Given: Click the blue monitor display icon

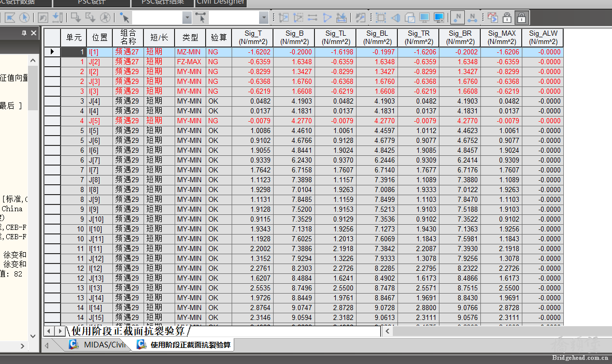Looking at the screenshot, I should [424, 18].
